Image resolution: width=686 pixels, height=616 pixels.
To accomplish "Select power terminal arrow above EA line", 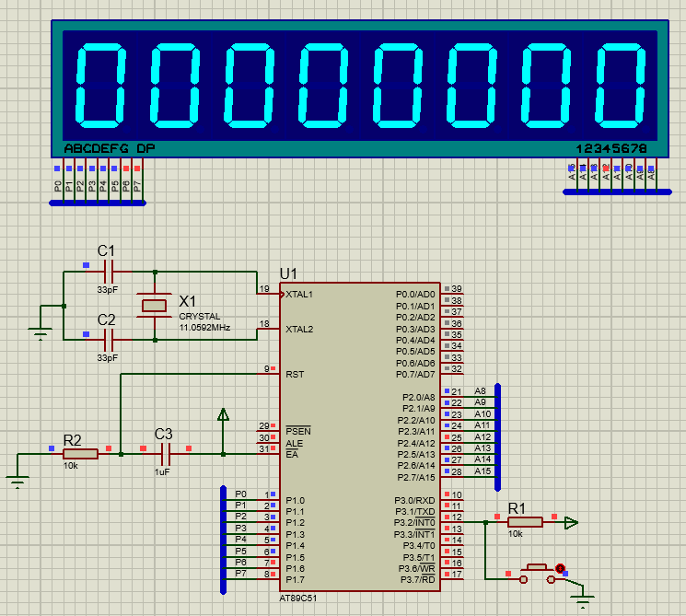I will 223,414.
